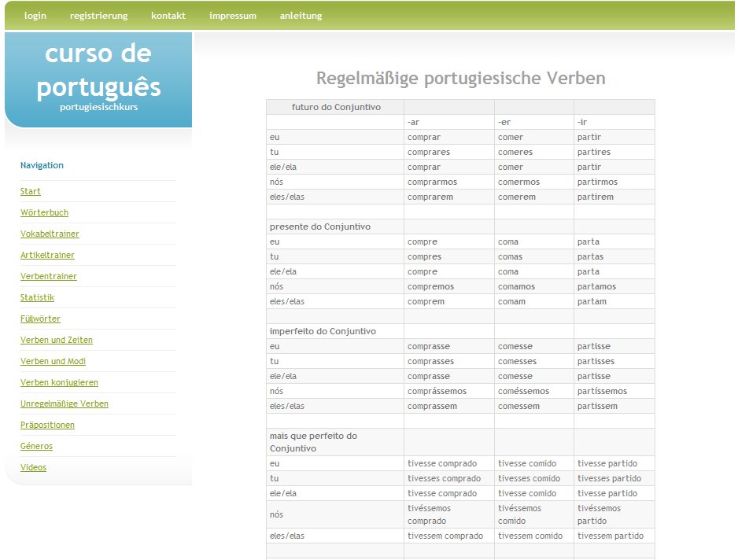The width and height of the screenshot is (738, 560).
Task: Navigate to Verben und Zeiten
Action: click(57, 341)
